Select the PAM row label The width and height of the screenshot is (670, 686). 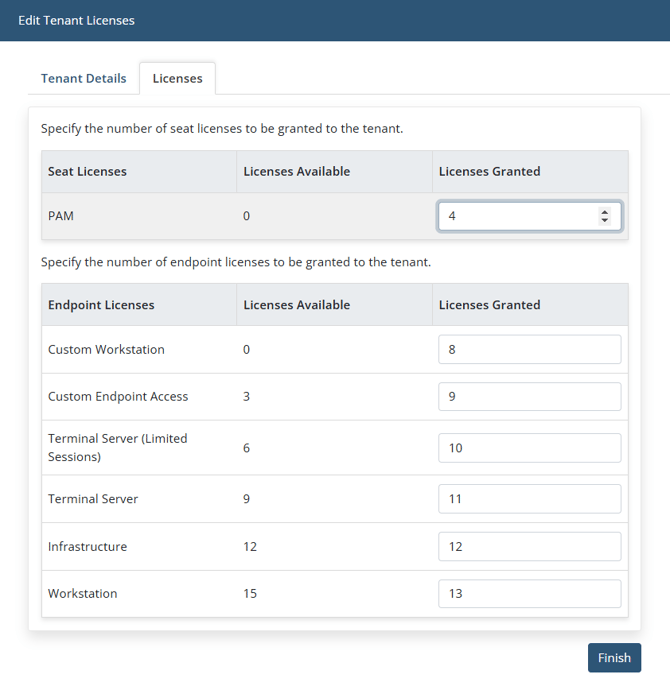(61, 216)
